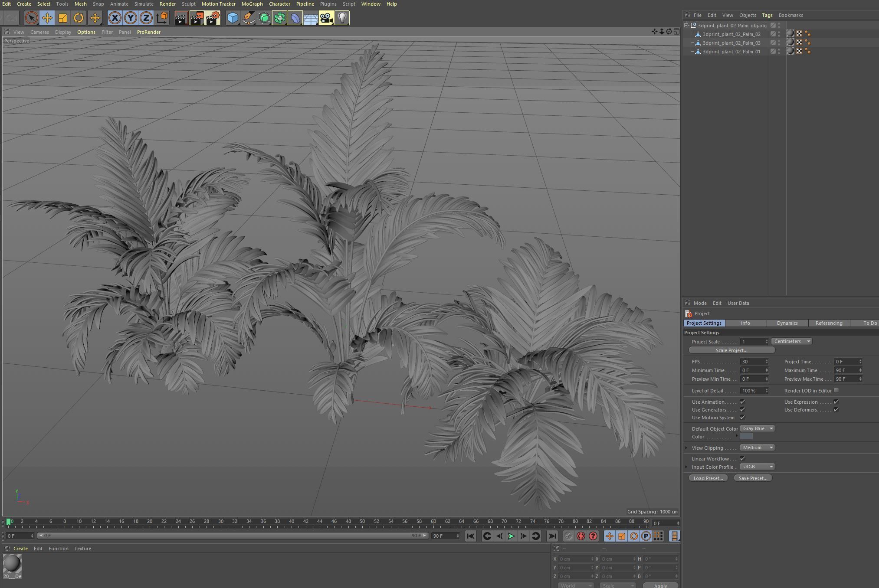The height and width of the screenshot is (588, 879).
Task: Add an Array modeling object
Action: click(x=279, y=18)
